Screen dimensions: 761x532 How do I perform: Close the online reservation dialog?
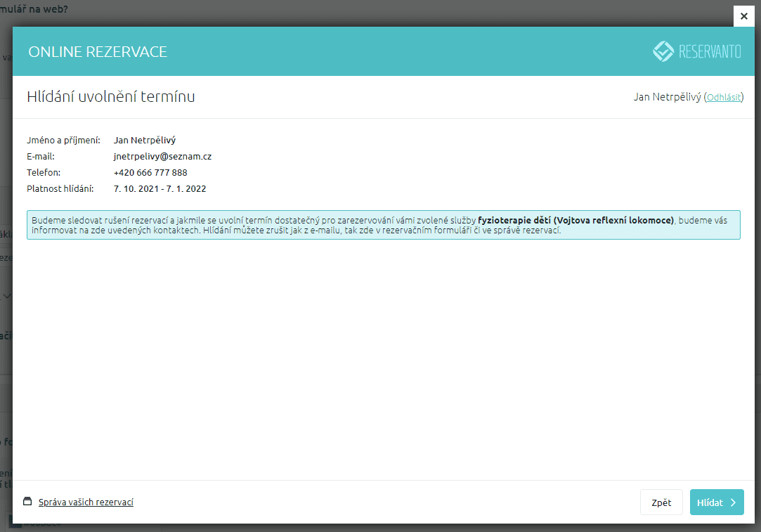(x=743, y=16)
